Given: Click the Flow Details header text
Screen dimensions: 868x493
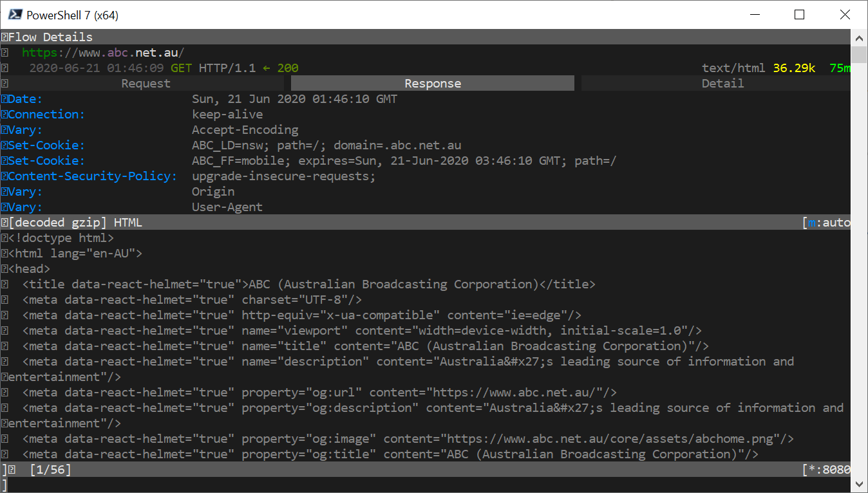Looking at the screenshot, I should pos(50,37).
